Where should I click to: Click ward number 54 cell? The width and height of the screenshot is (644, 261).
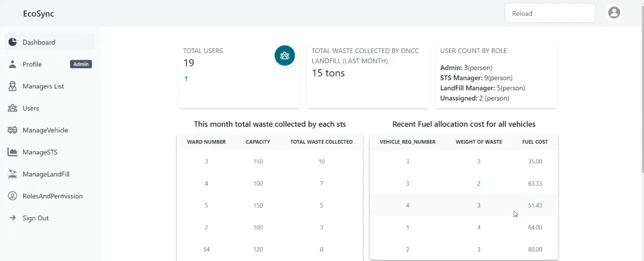click(206, 250)
